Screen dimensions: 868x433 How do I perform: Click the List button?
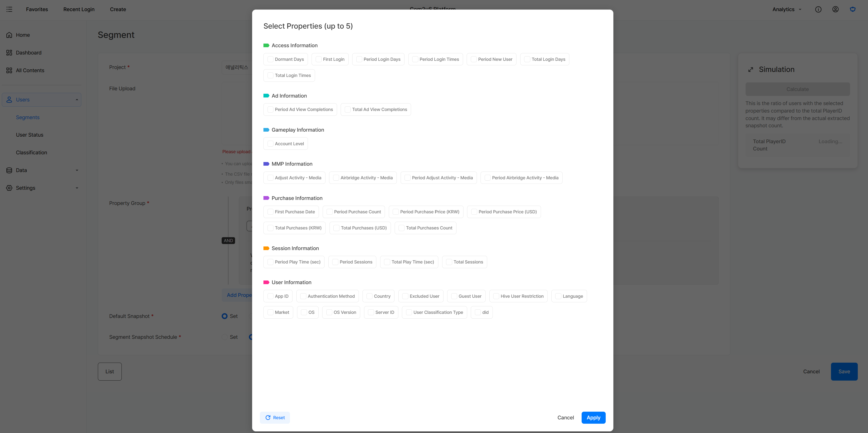tap(109, 372)
